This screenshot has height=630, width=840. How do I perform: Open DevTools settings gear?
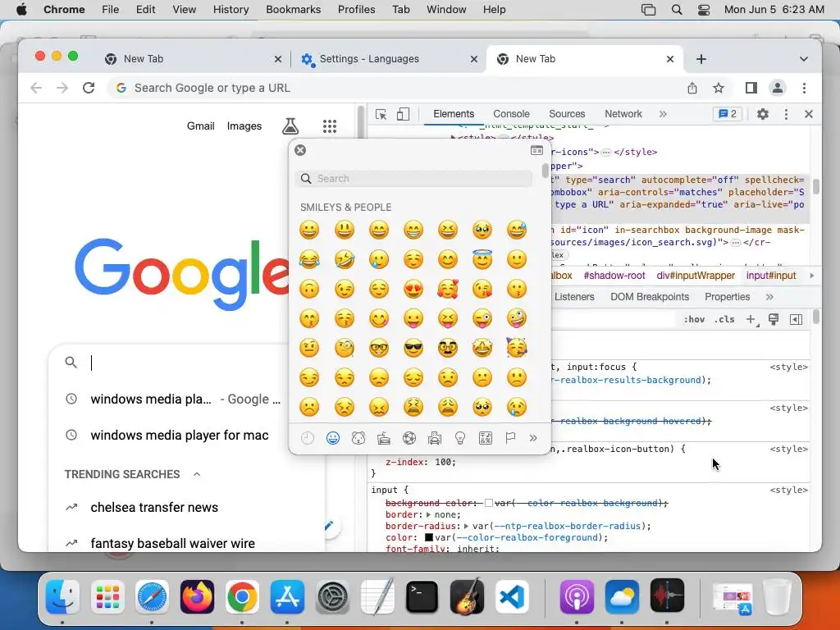click(762, 114)
